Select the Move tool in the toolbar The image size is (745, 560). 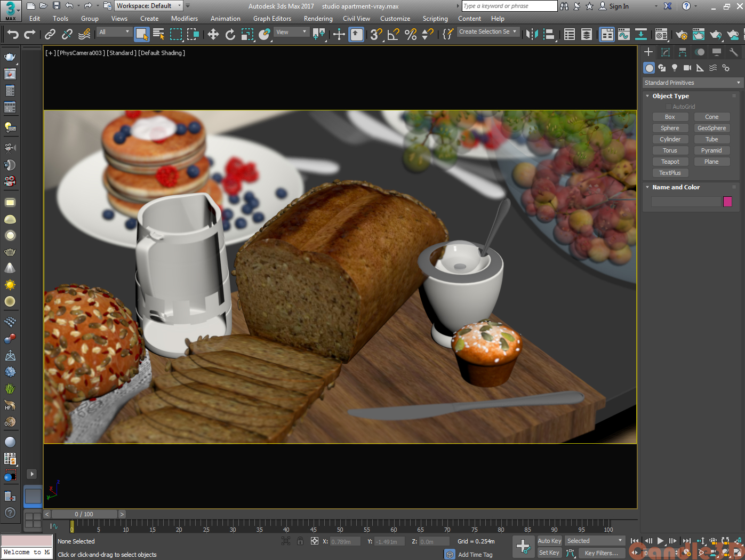213,35
